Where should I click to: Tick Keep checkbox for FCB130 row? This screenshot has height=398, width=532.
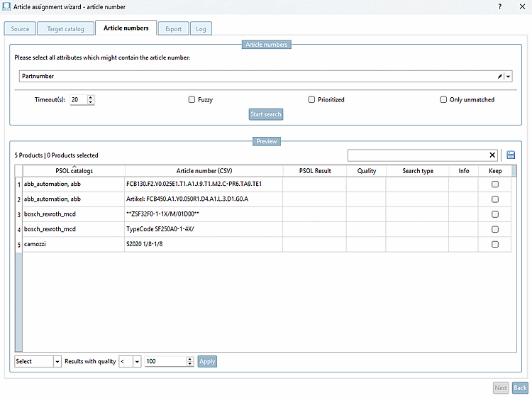pos(495,184)
